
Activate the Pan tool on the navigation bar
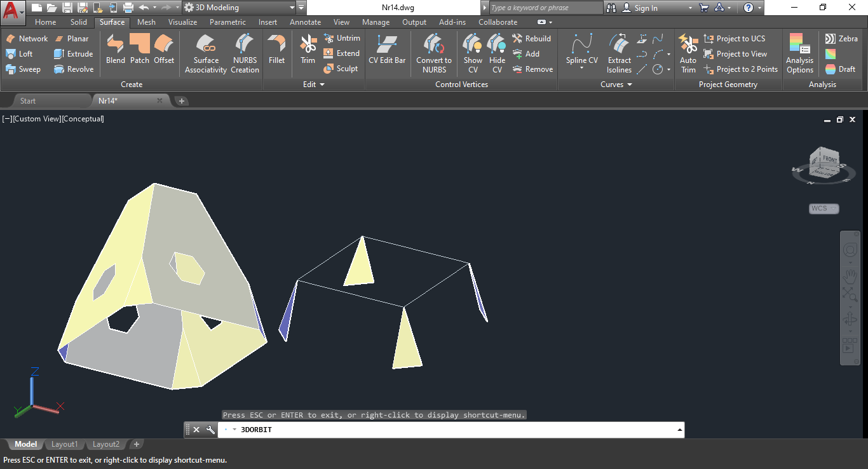point(850,275)
